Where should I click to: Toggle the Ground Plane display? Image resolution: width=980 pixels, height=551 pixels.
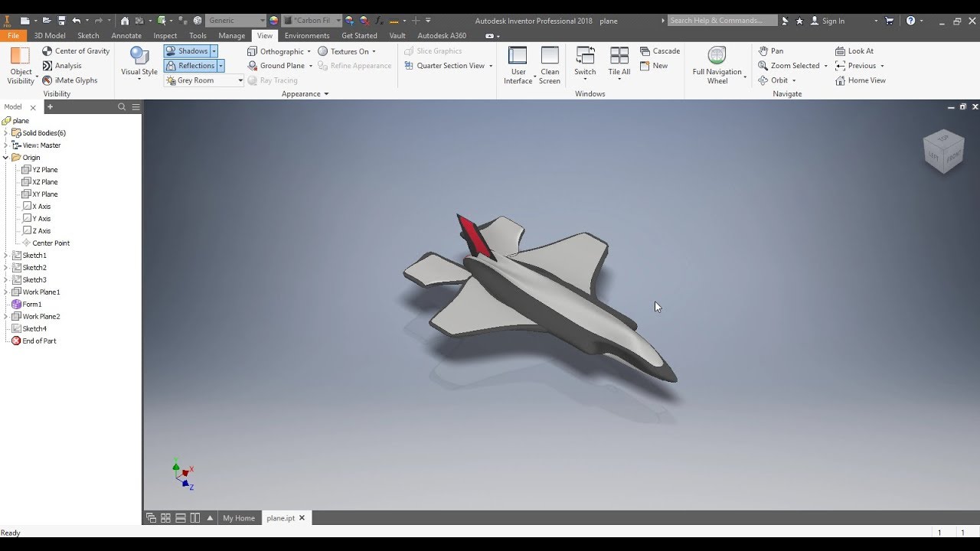pos(279,66)
